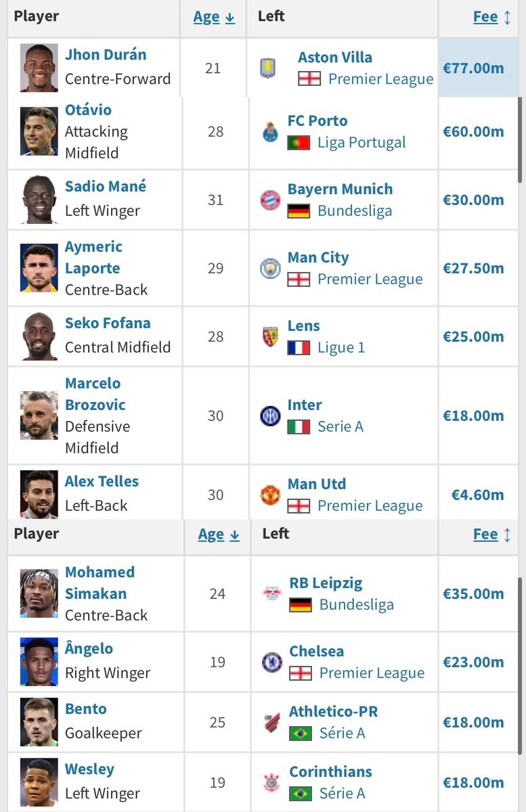Image resolution: width=526 pixels, height=812 pixels.
Task: Click the Chelsea club crest icon
Action: (272, 662)
